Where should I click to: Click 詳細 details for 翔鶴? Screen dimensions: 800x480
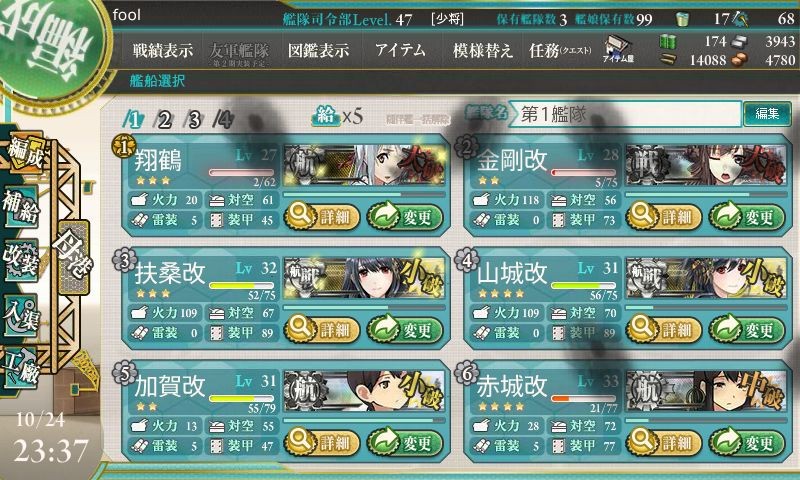click(x=321, y=217)
